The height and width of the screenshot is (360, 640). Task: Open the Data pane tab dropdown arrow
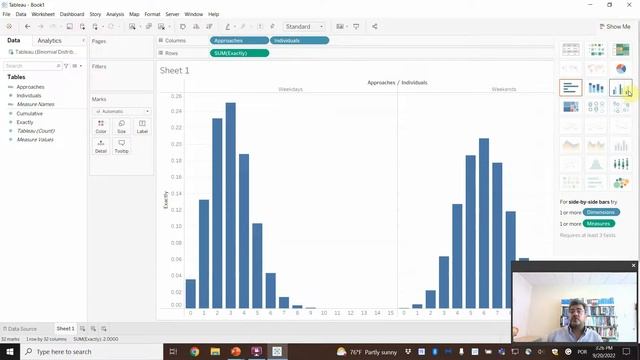point(83,40)
